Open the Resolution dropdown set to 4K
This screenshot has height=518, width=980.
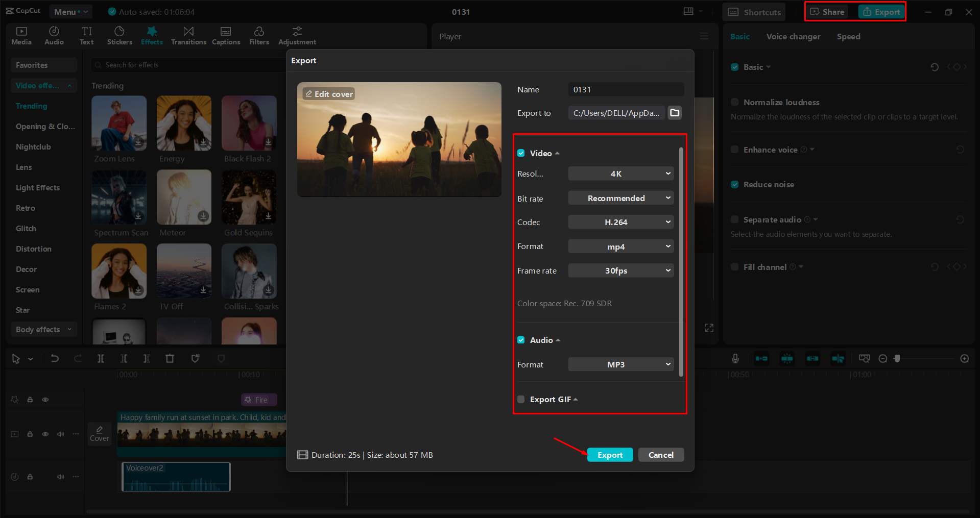[x=620, y=174]
